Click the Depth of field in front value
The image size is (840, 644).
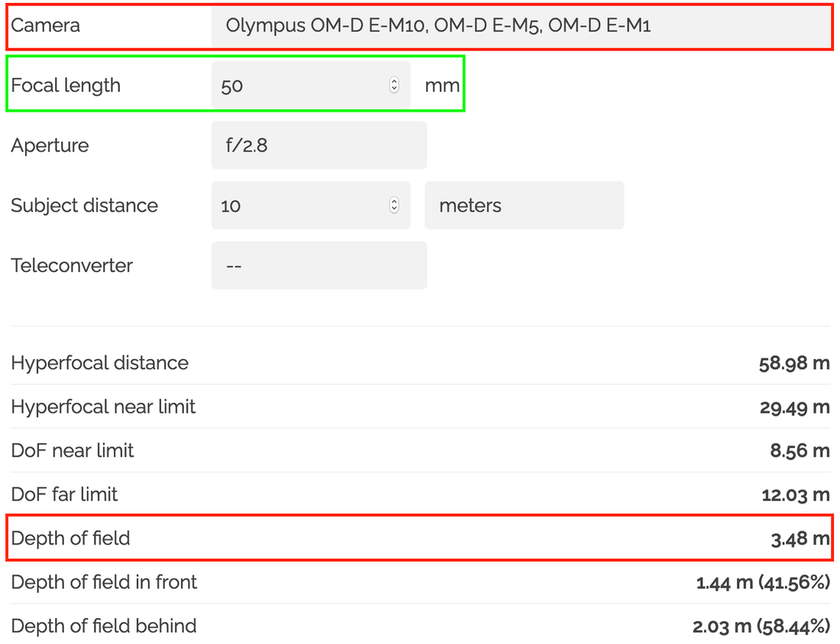(763, 582)
